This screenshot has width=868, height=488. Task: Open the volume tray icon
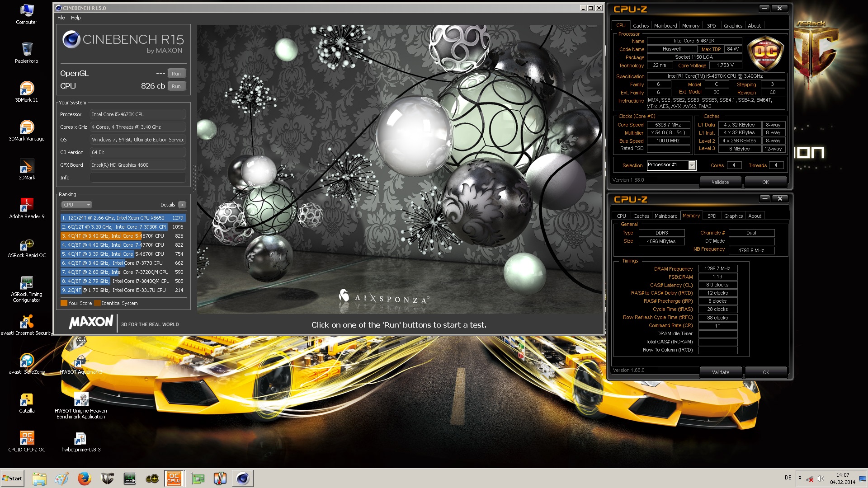[820, 479]
